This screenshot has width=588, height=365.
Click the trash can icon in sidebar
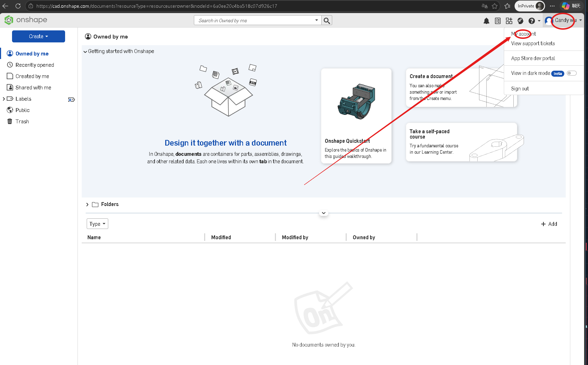[10, 122]
